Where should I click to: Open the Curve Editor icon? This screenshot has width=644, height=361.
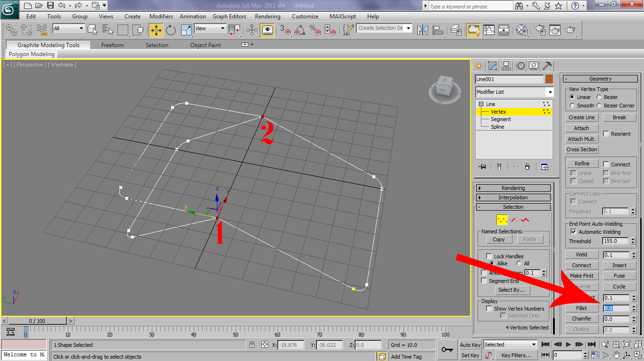[x=489, y=30]
